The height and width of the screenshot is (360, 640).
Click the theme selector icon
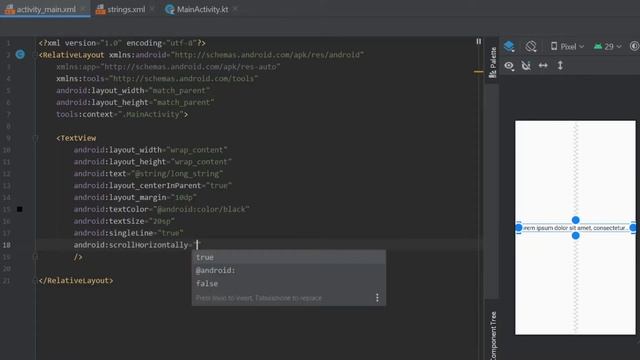634,46
